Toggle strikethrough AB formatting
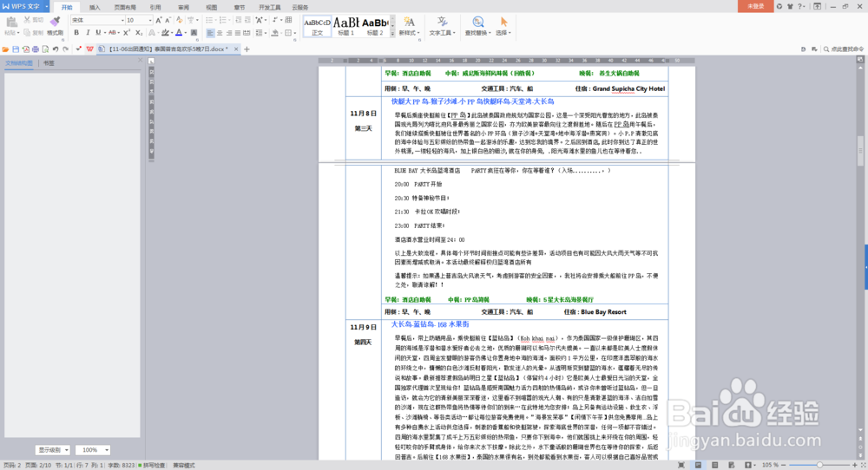Viewport: 868px width, 470px height. pos(112,33)
